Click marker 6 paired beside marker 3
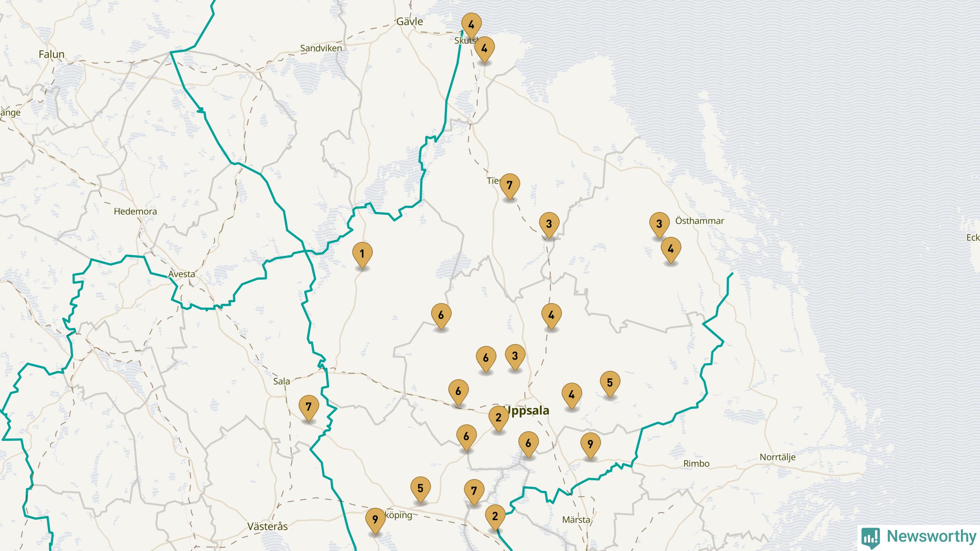 pos(486,359)
